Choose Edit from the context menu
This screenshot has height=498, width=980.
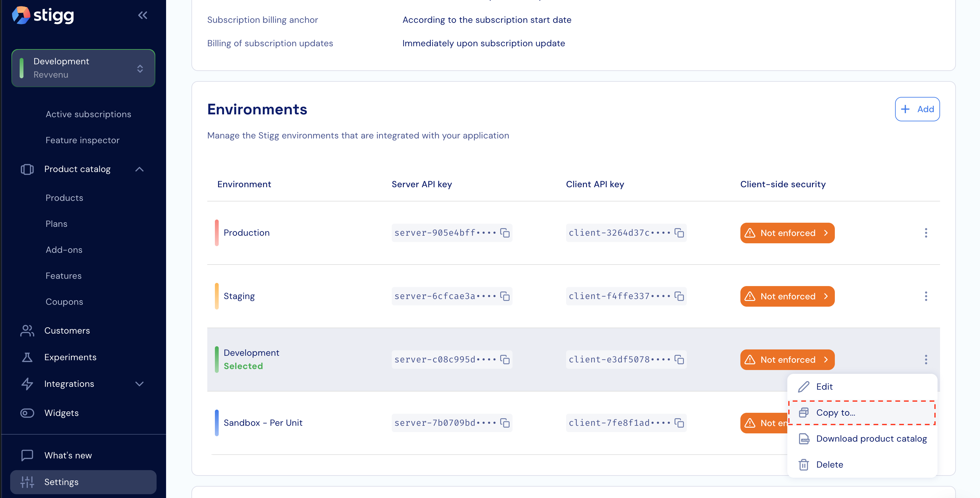pos(862,386)
